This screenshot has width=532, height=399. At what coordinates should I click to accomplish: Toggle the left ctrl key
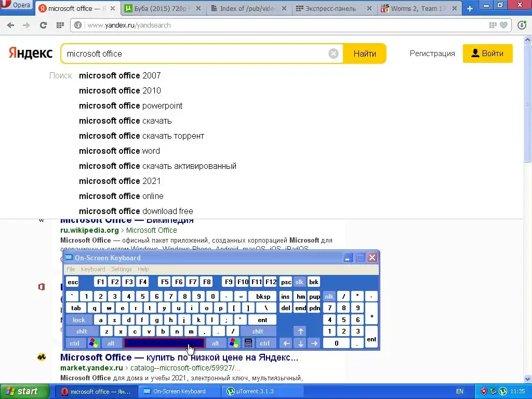click(75, 343)
